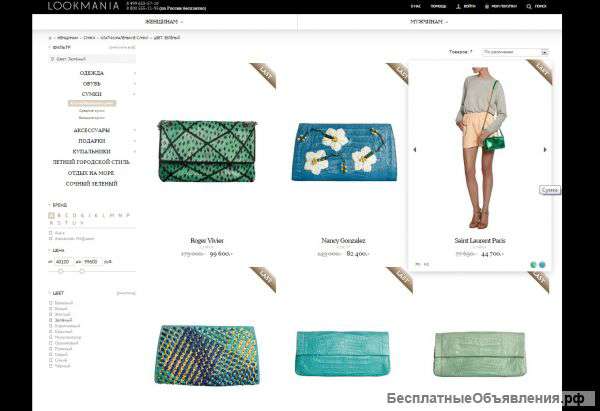
Task: Open the turquoise crocodile clutch image
Action: coord(343,354)
